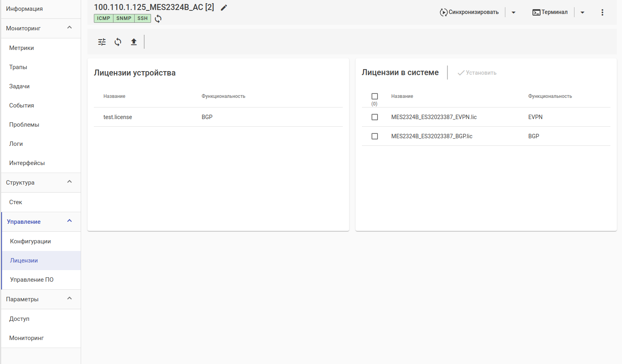Click the SNMP status badge

click(124, 18)
